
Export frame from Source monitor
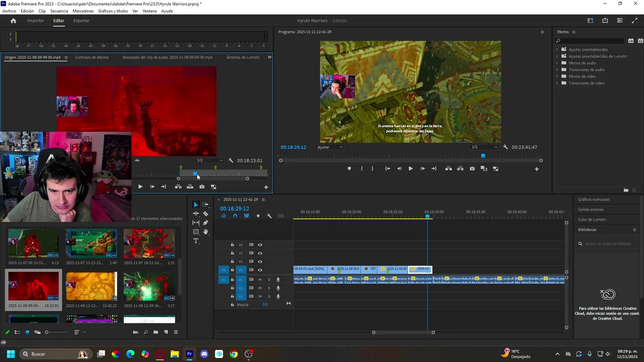point(202,187)
